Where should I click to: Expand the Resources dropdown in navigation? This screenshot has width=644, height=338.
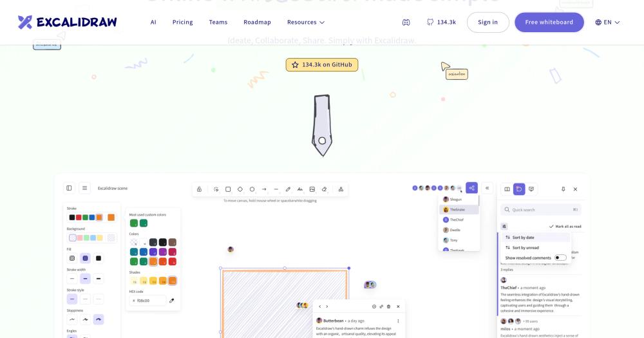(305, 22)
